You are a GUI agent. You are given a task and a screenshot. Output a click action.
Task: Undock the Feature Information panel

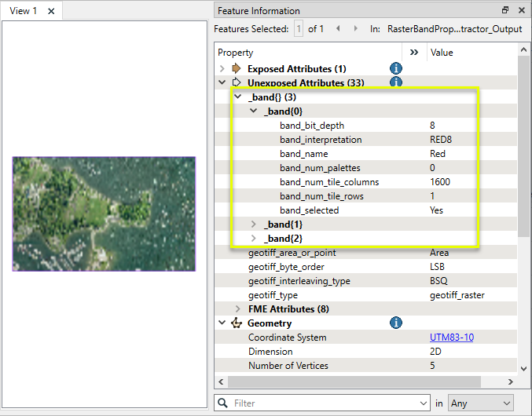(x=505, y=10)
